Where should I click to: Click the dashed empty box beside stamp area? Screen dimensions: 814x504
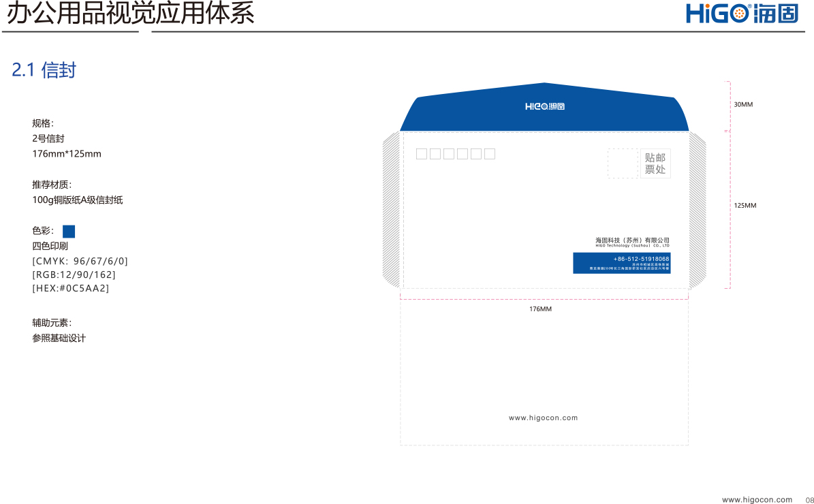point(623,163)
